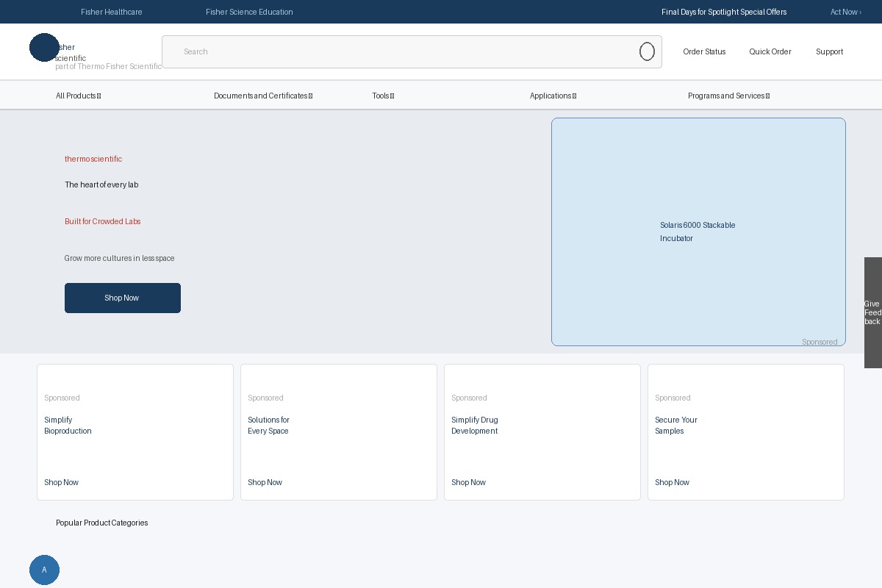Open Solutions for Every Space card title

point(268,426)
